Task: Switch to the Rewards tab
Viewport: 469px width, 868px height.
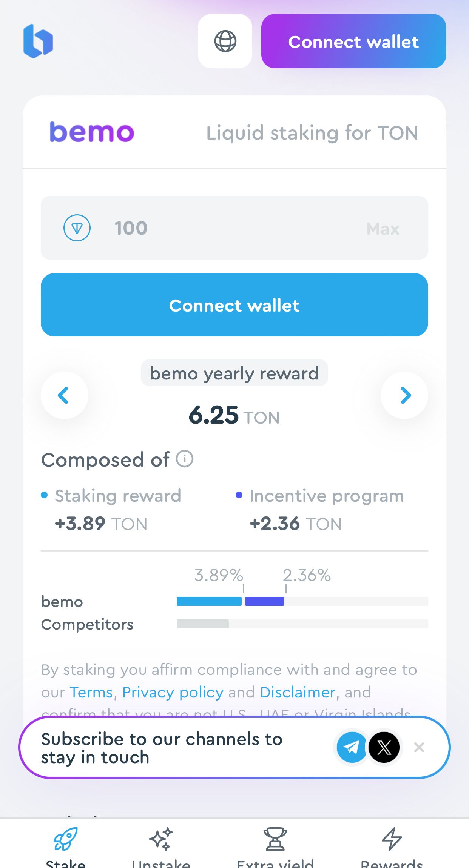Action: pos(392,849)
